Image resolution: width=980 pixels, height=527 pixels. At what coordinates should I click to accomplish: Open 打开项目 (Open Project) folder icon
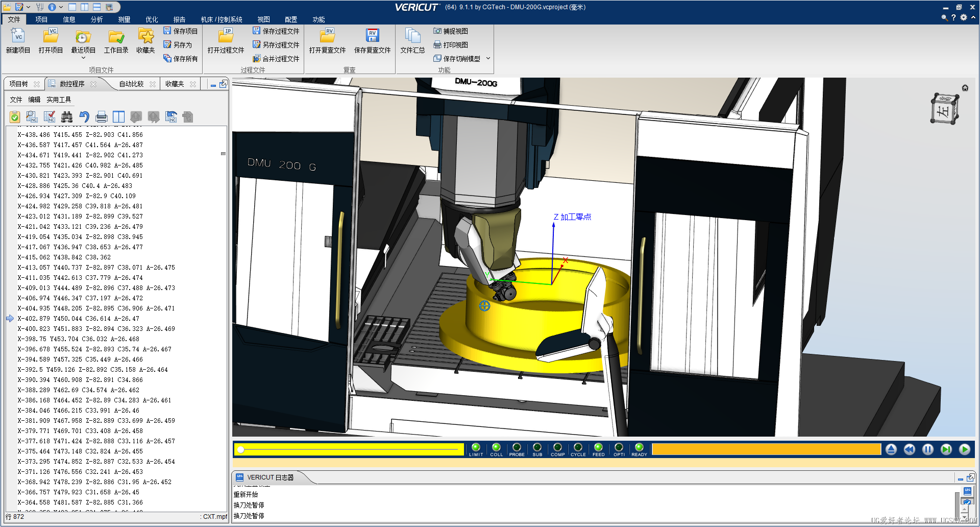pos(51,36)
